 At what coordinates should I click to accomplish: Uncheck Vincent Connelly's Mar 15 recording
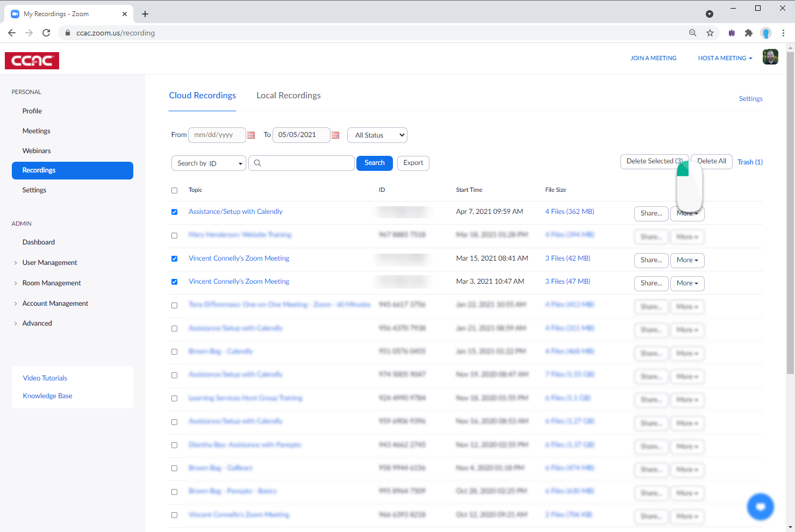pyautogui.click(x=174, y=258)
